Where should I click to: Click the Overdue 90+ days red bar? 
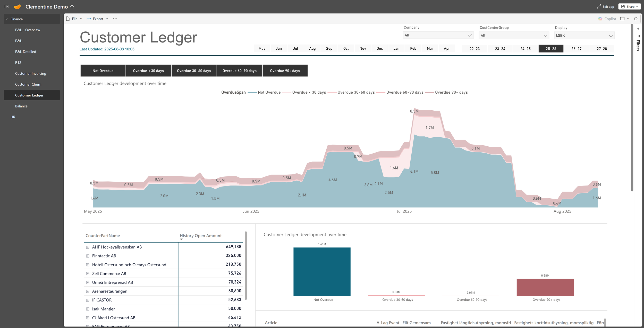tap(545, 287)
